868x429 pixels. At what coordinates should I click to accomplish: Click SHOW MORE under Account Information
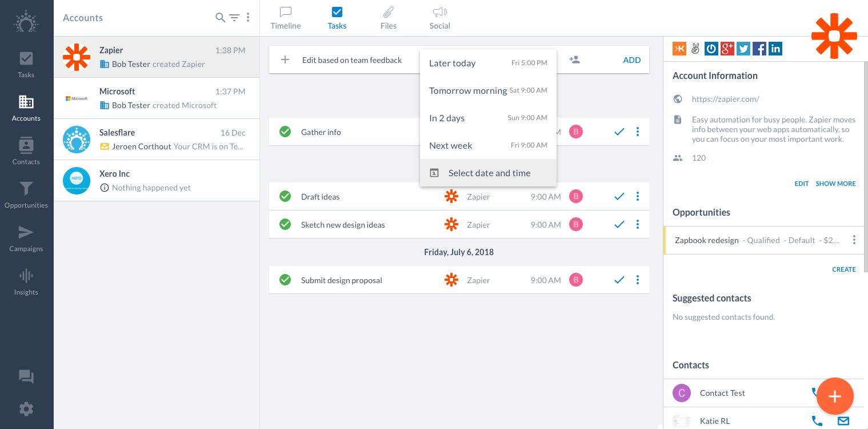(835, 184)
